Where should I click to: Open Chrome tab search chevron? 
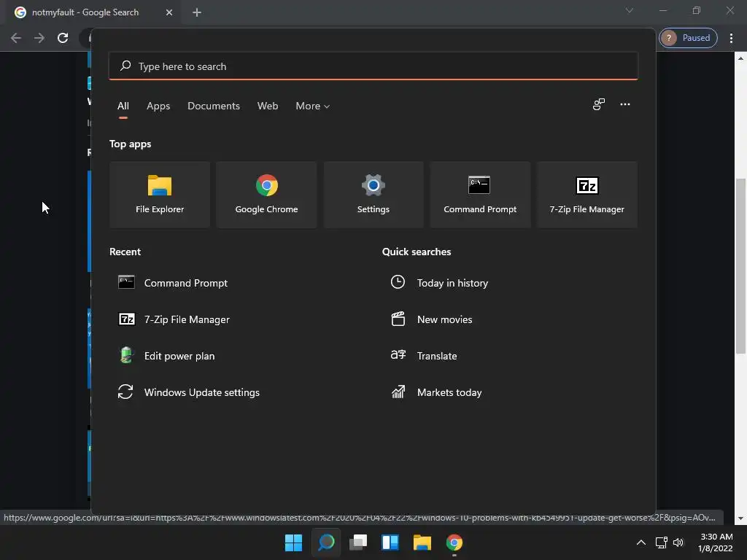pos(630,10)
